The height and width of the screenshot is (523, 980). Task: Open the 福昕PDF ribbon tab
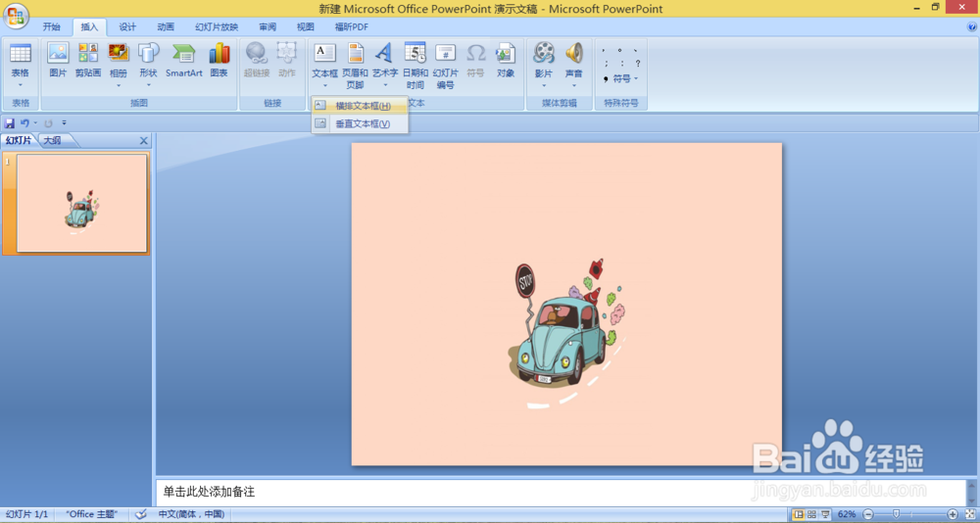pos(351,26)
